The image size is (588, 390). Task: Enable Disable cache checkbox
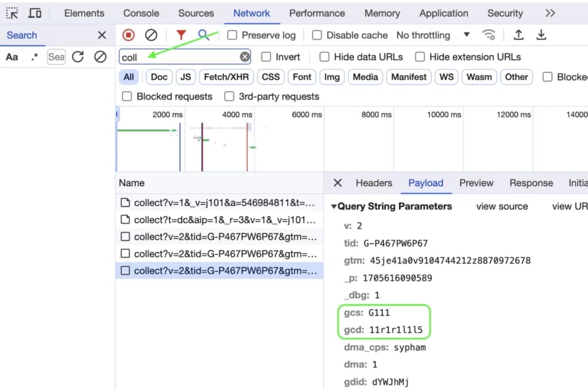point(317,35)
